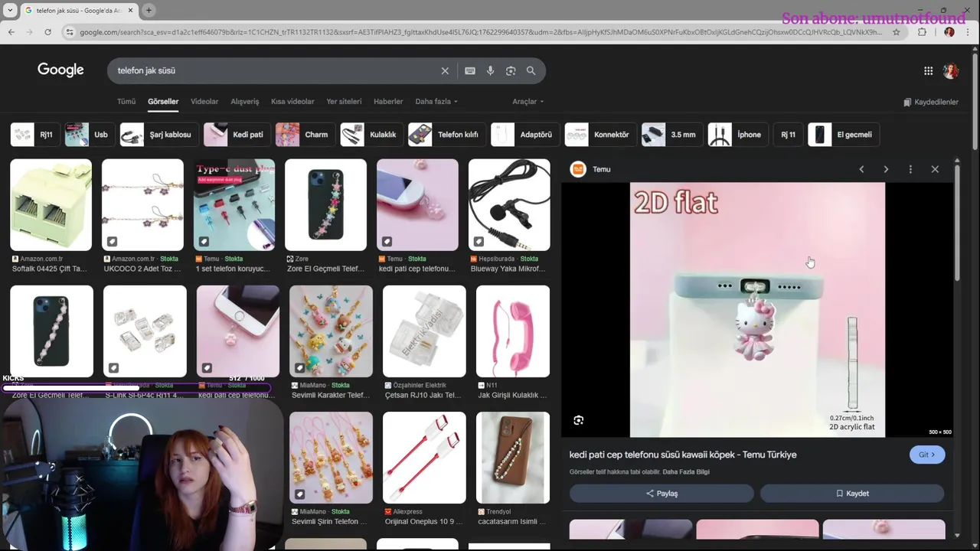Click the large 2D flat preview image
The height and width of the screenshot is (551, 980).
tap(757, 310)
